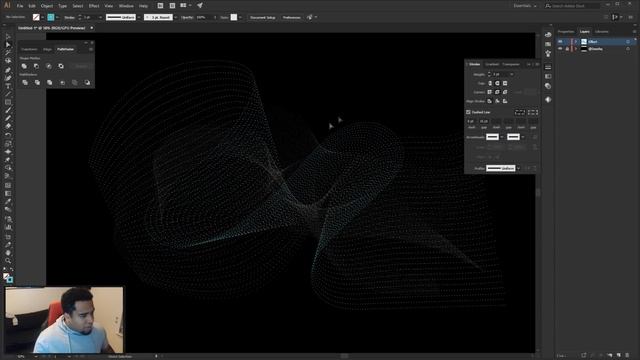Screen dimensions: 640x360
Task: Click Trim in Pathfinders row
Action: pyautogui.click(x=37, y=82)
